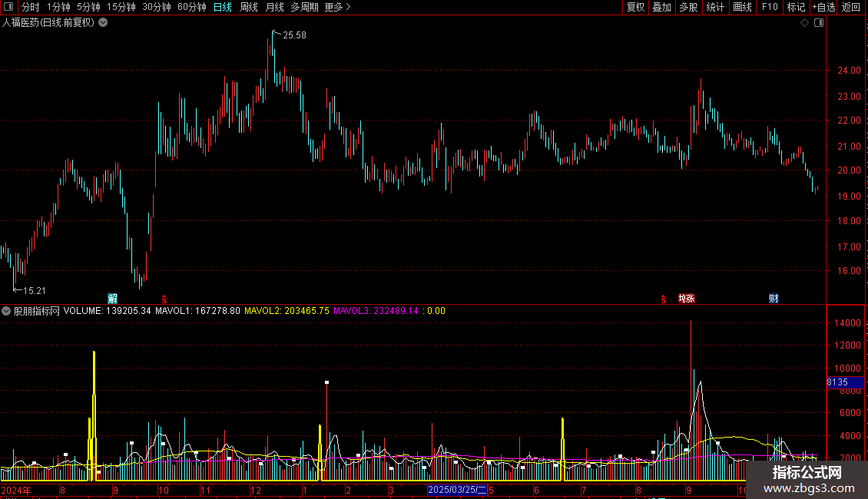
Task: Open 多周期 multi-period view
Action: pyautogui.click(x=304, y=7)
